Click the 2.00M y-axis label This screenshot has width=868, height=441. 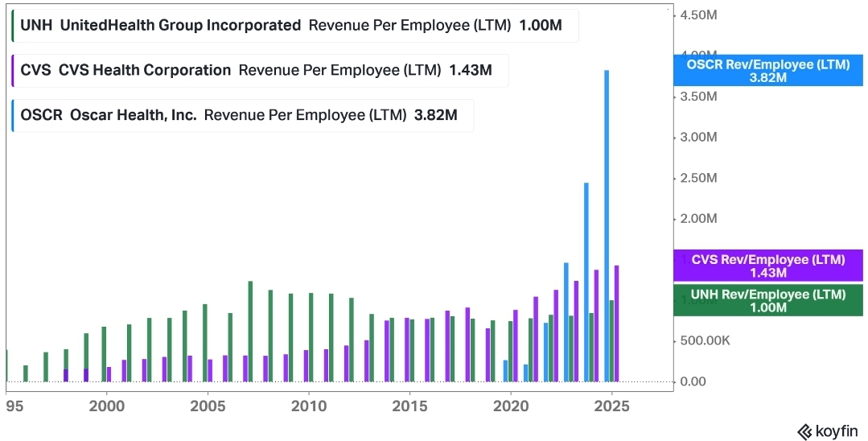(699, 218)
